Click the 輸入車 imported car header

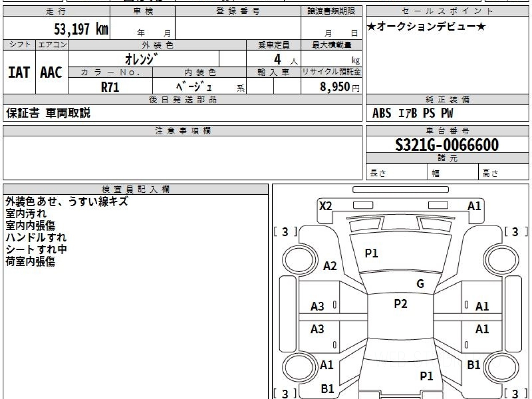pos(274,73)
